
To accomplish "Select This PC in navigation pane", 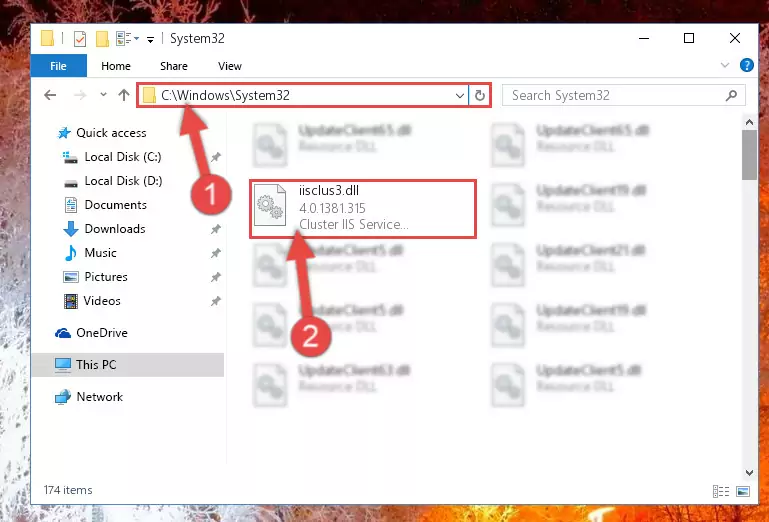I will tap(128, 365).
